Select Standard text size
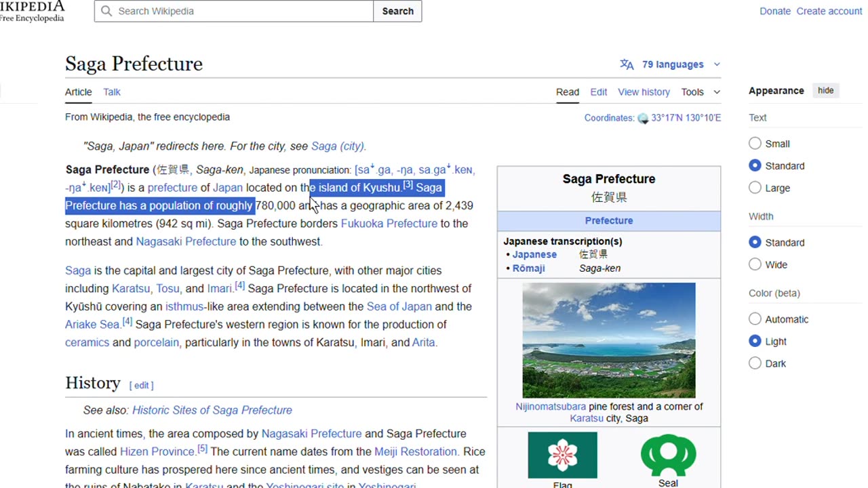Viewport: 868px width, 488px height. click(755, 165)
